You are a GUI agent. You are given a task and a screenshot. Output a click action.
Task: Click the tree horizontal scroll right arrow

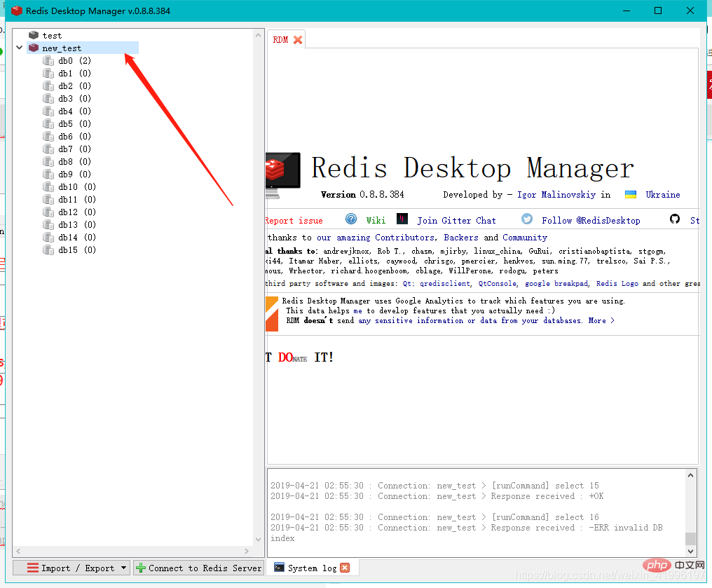[247, 551]
